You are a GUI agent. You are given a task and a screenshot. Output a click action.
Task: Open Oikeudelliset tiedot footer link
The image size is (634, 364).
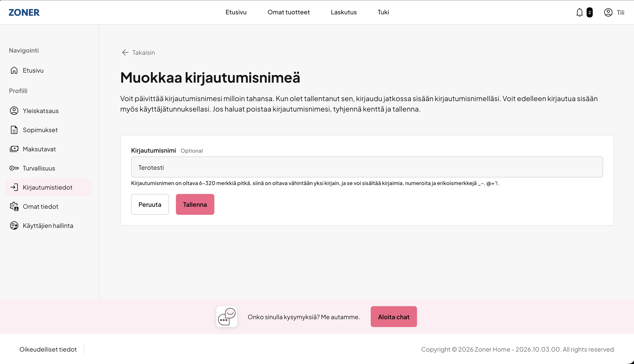48,349
